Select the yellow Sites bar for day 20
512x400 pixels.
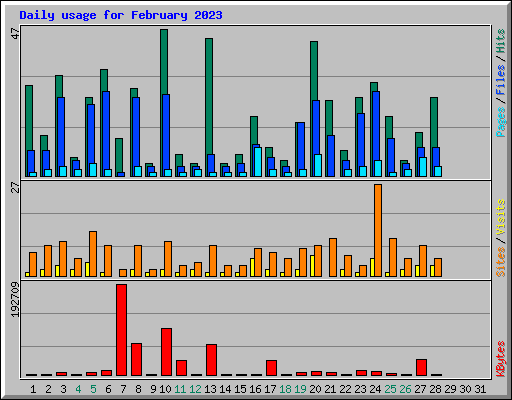tap(312, 266)
